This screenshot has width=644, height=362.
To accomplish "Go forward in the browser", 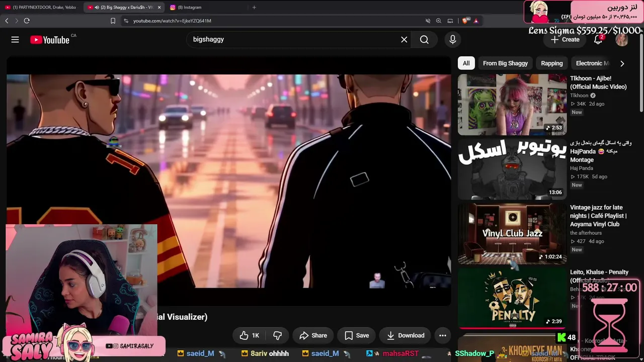I will [16, 21].
